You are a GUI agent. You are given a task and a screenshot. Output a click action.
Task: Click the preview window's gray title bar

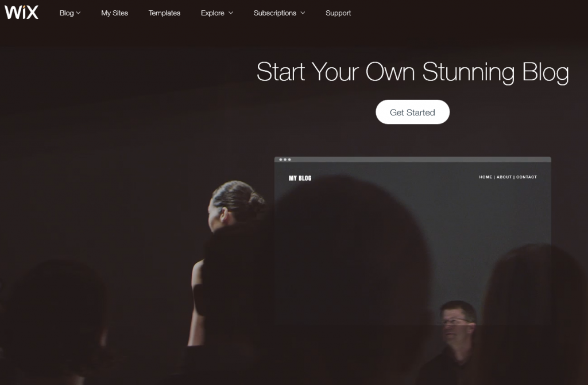pyautogui.click(x=412, y=160)
